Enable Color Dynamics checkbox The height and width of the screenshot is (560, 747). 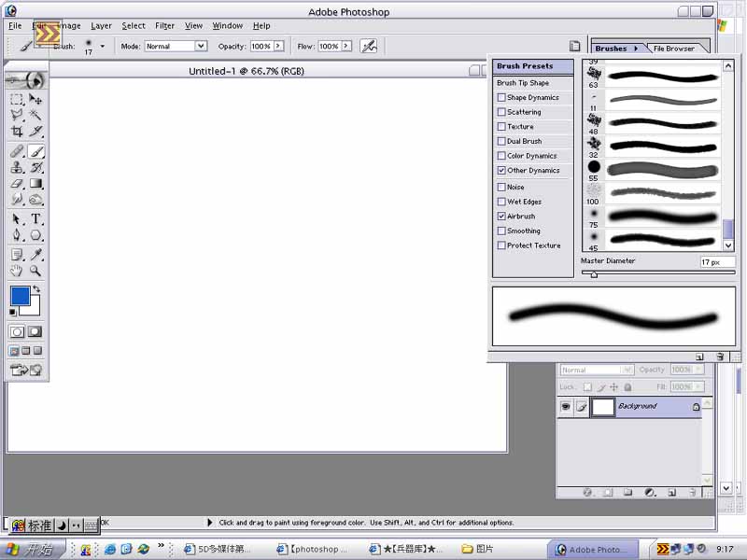tap(501, 156)
